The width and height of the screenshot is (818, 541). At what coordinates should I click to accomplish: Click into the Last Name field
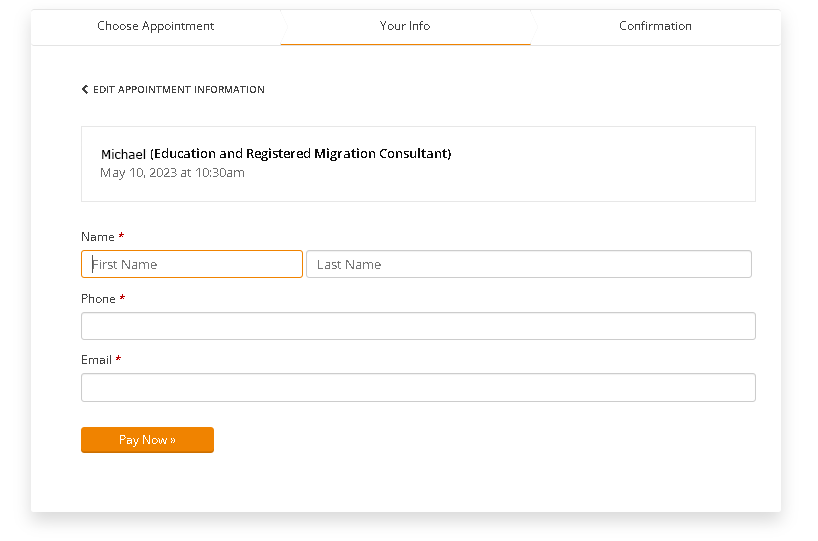(528, 264)
